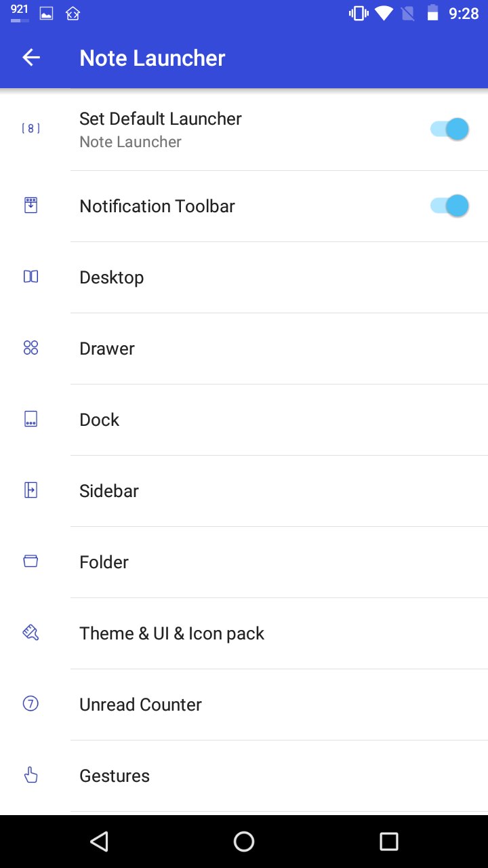Click the Folder icon
The image size is (488, 868).
click(30, 561)
